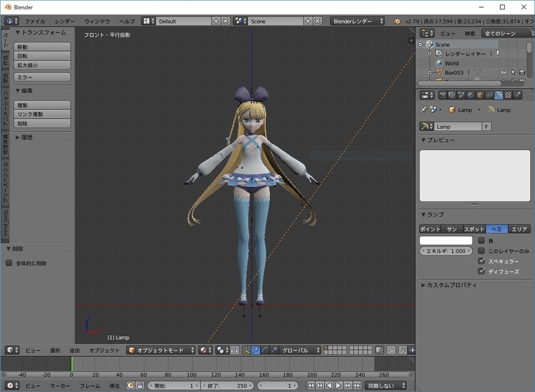Switch to the サン lamp type
The height and width of the screenshot is (392, 535).
pos(452,229)
